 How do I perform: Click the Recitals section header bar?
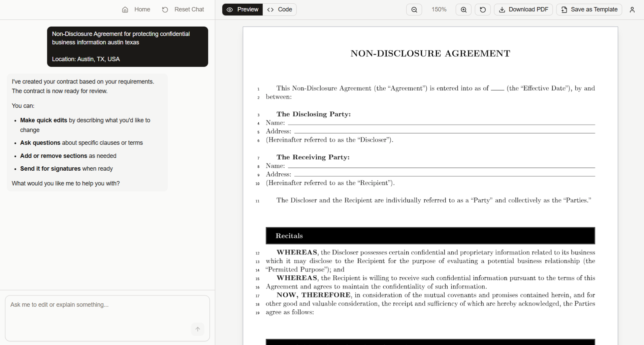(x=430, y=236)
